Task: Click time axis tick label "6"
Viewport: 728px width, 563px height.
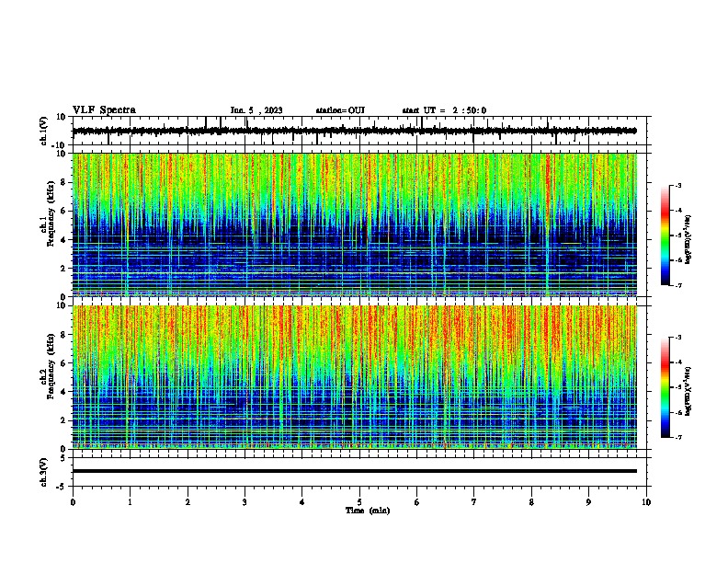Action: click(417, 502)
